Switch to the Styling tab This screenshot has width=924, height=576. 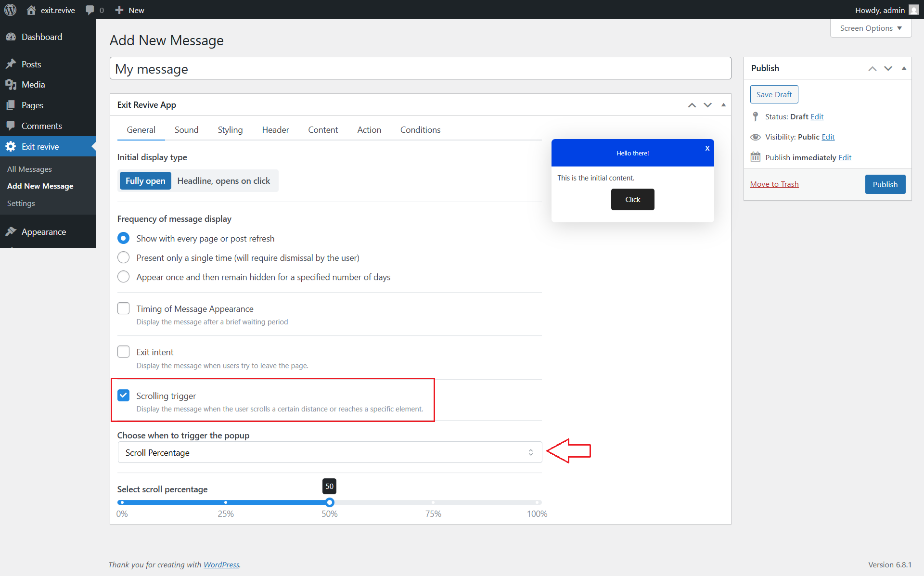point(230,130)
